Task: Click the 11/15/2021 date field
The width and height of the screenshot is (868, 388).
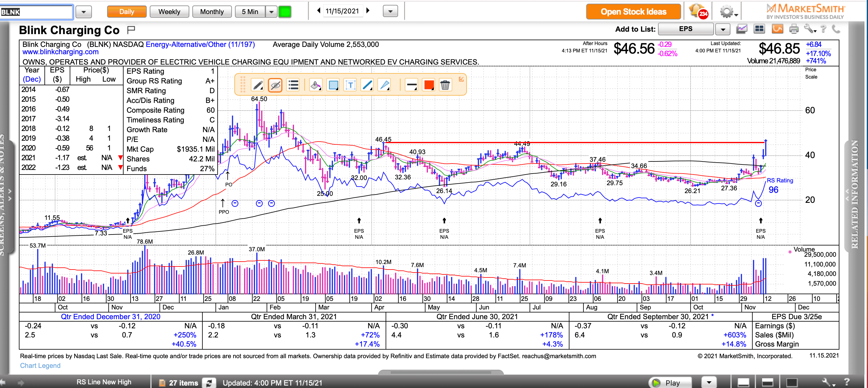Action: point(342,11)
